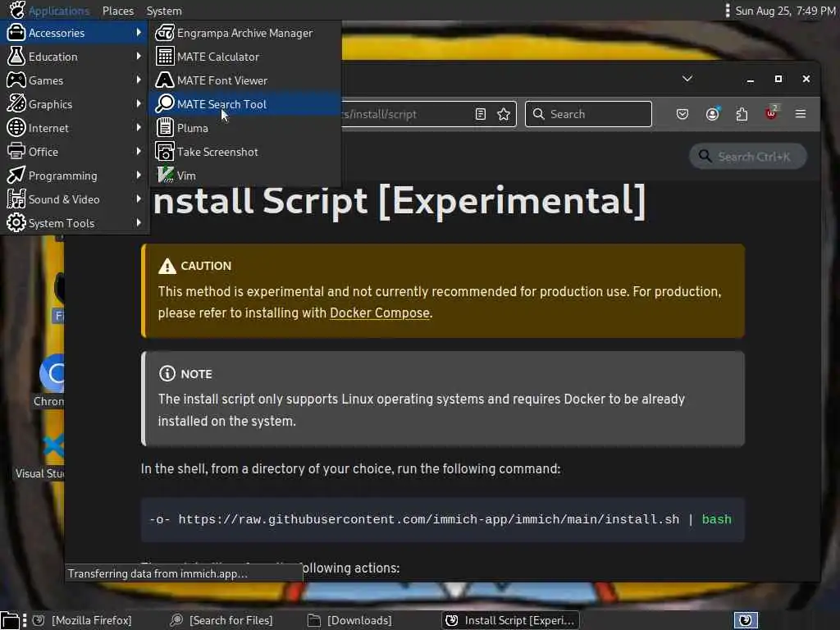Open the docs Search Ctrl+K field
This screenshot has width=840, height=630.
747,157
